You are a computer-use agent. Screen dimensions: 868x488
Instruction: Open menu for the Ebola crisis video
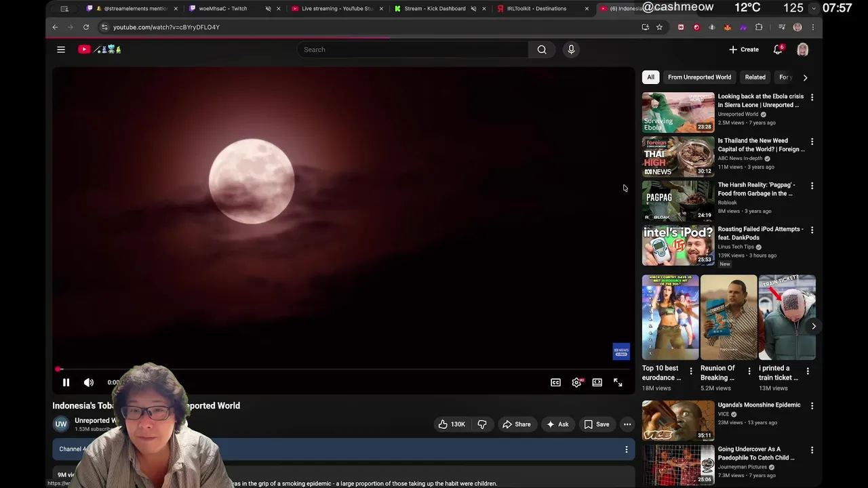coord(812,98)
